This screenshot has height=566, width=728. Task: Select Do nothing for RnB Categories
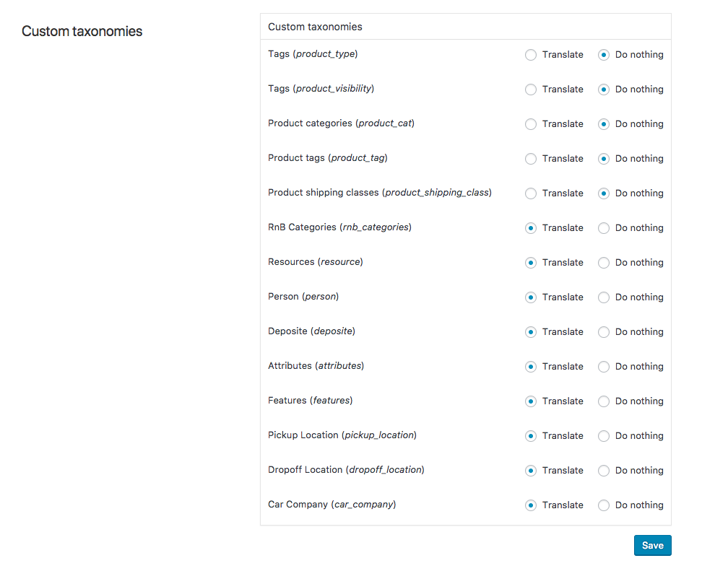(604, 228)
